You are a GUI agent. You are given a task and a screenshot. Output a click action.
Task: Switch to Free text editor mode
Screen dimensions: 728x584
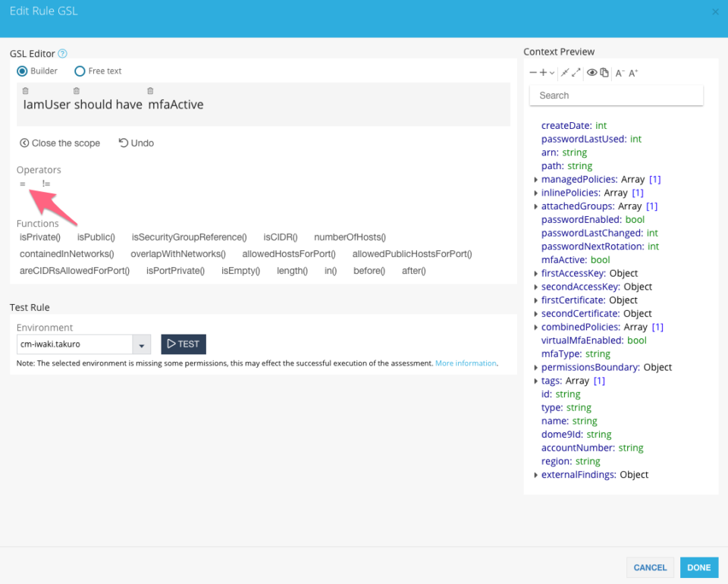pos(80,71)
